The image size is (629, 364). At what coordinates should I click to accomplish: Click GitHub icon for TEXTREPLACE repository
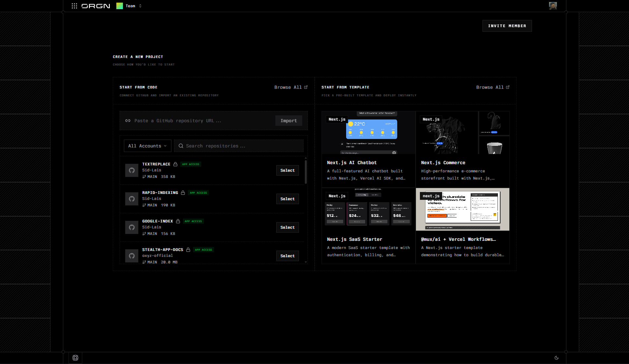tap(132, 170)
